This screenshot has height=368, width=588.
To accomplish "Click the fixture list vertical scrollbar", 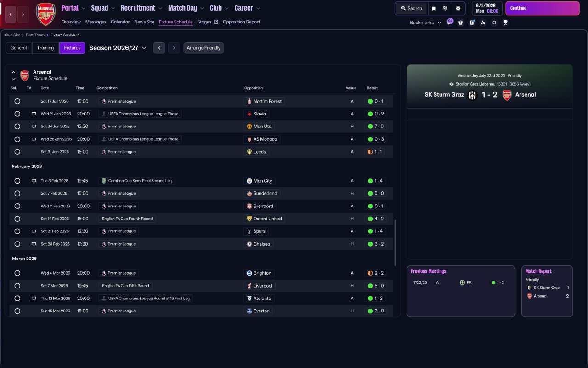I will [x=395, y=243].
